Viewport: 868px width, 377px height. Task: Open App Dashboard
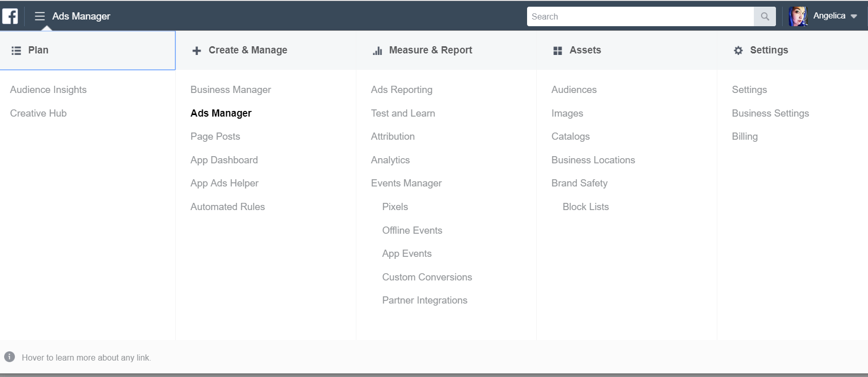tap(224, 160)
